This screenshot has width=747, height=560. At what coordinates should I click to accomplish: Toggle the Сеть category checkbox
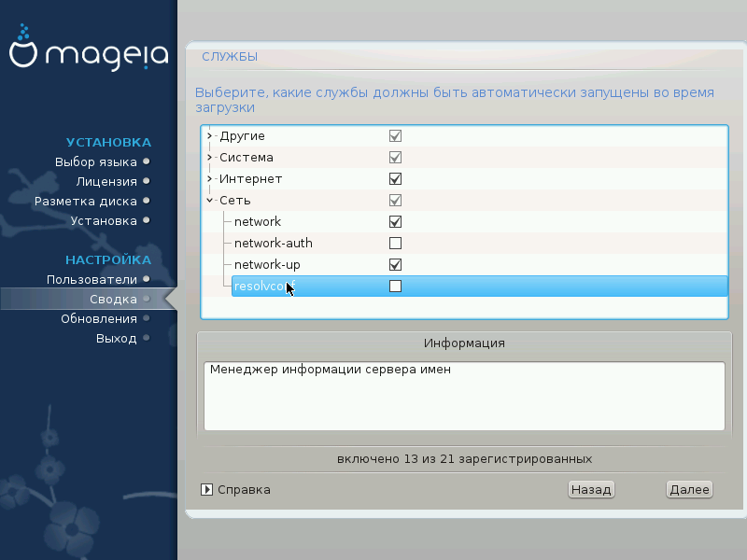coord(395,201)
